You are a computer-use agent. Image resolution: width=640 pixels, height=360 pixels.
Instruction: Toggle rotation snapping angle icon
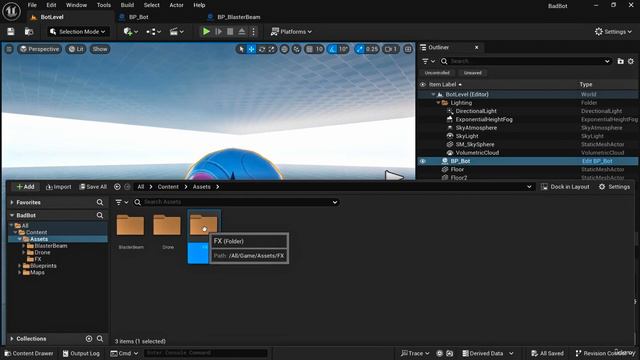coord(333,49)
